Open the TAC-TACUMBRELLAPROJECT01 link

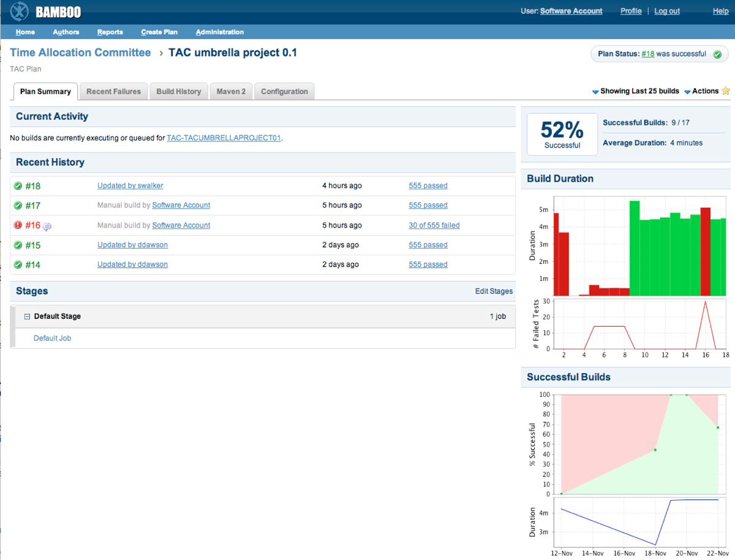224,138
